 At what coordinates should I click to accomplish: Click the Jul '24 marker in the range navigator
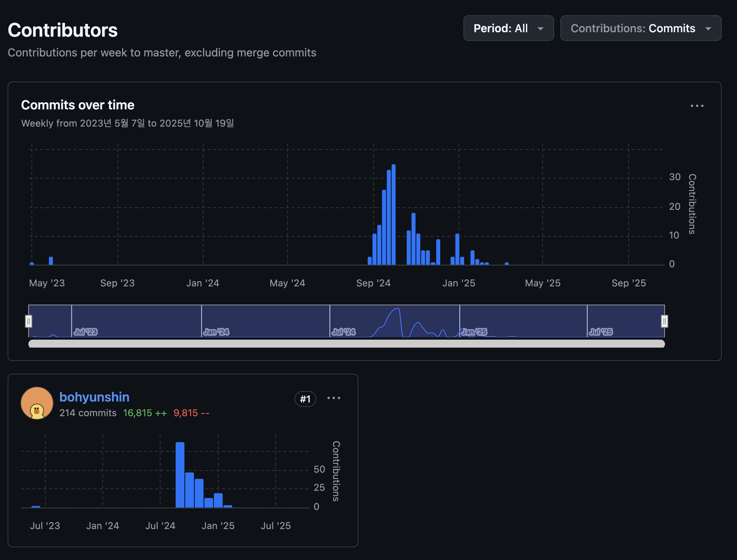[x=344, y=332]
